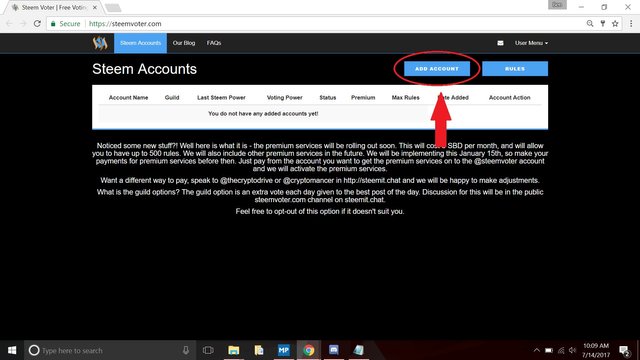Image resolution: width=640 pixels, height=360 pixels.
Task: Click the Last Steem Power column header
Action: 221,98
